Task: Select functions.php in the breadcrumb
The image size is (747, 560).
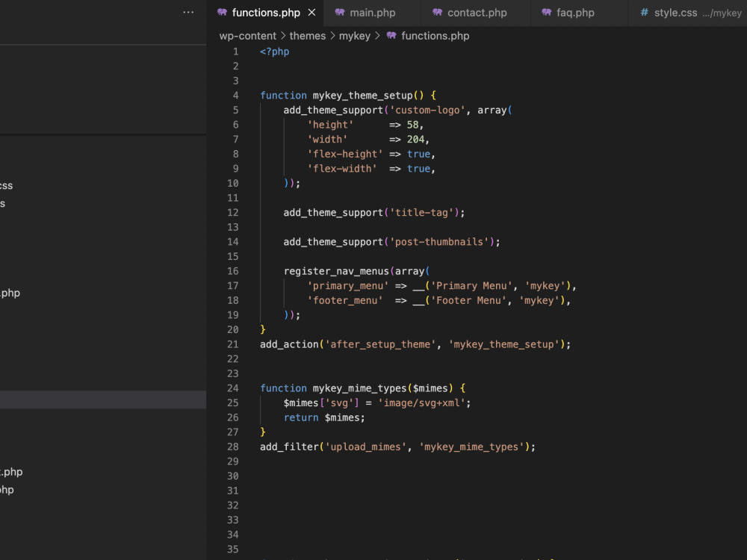Action: click(x=435, y=36)
